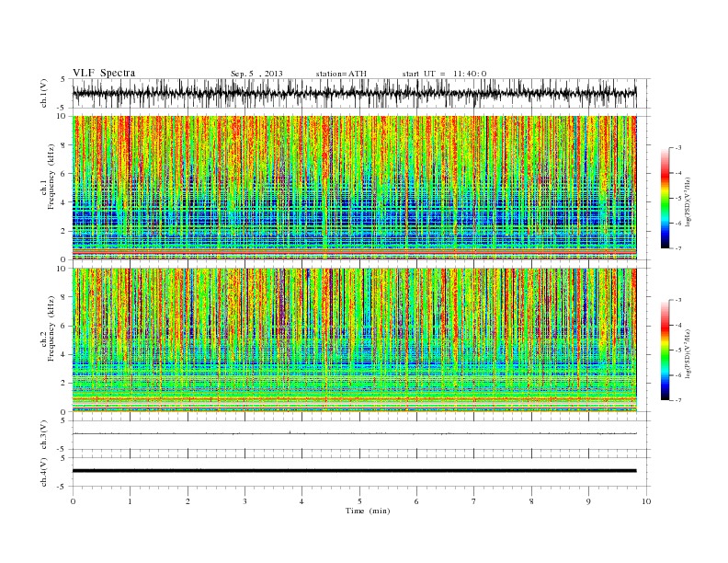Click the upper PSD color scale bar
Viewport: 728px width, 563px height.
pos(665,199)
